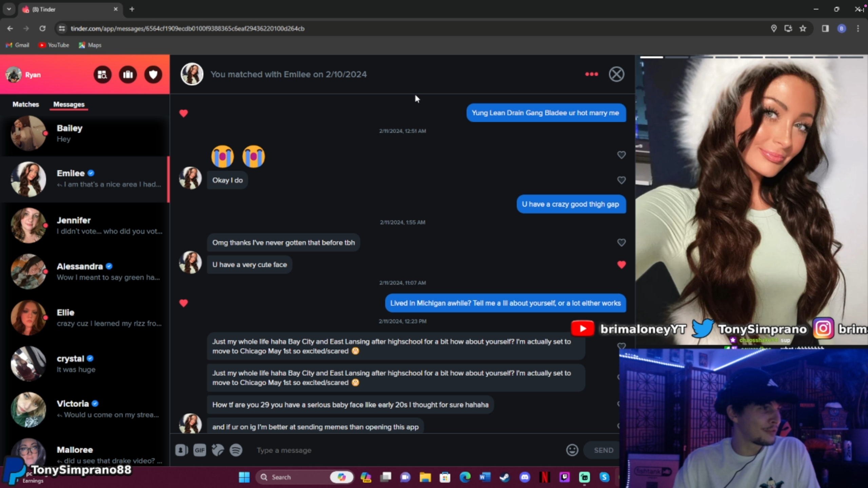Close the Emilee conversation with X circle
The width and height of the screenshot is (868, 488).
pyautogui.click(x=616, y=74)
